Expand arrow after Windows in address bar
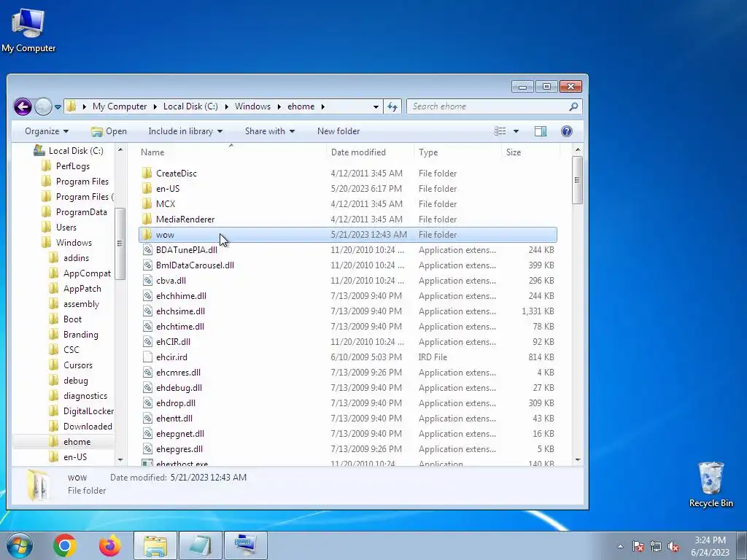Image resolution: width=747 pixels, height=560 pixels. pyautogui.click(x=279, y=106)
